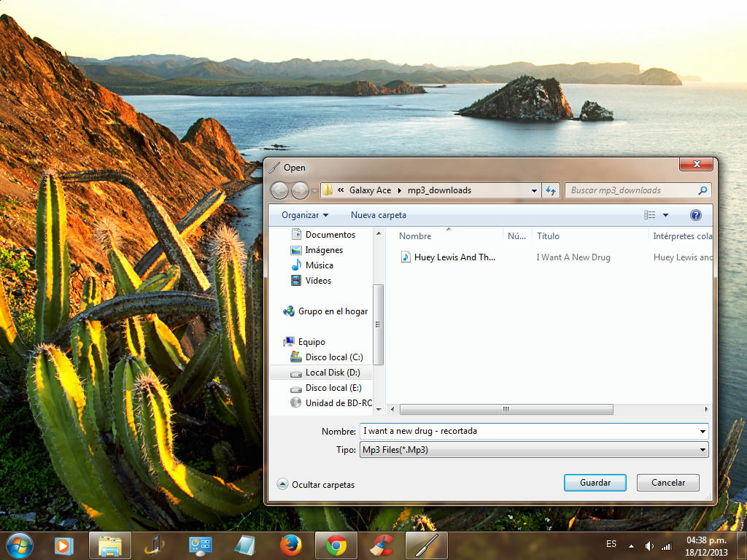Click the search magnifier icon
Viewport: 747px width, 560px height.
[x=703, y=190]
